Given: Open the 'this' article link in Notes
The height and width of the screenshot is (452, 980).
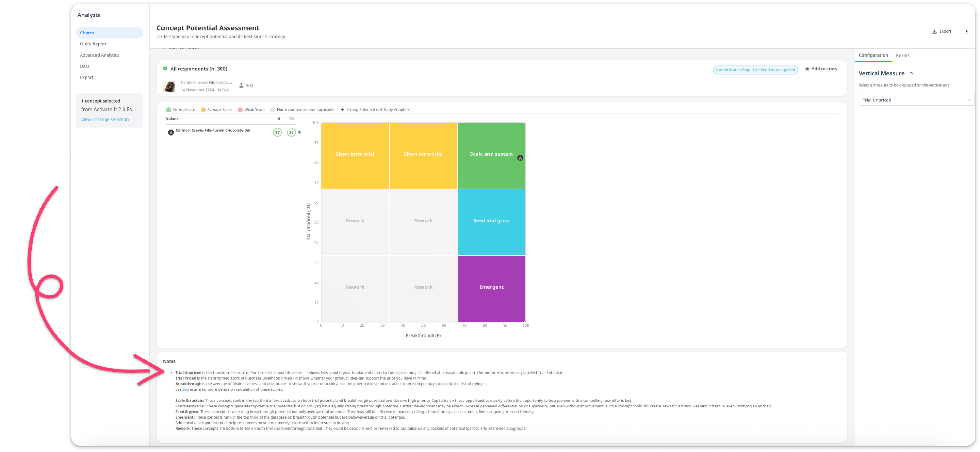Looking at the screenshot, I should (x=186, y=389).
